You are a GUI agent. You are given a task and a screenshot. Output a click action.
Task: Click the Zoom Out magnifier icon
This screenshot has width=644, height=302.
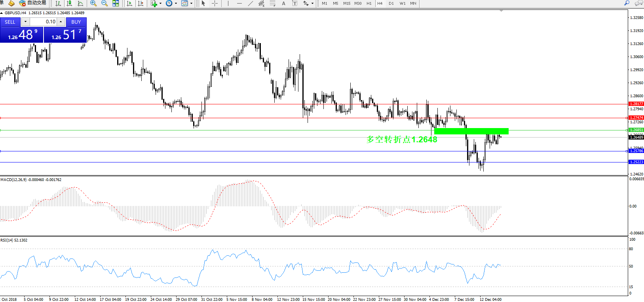click(x=104, y=3)
